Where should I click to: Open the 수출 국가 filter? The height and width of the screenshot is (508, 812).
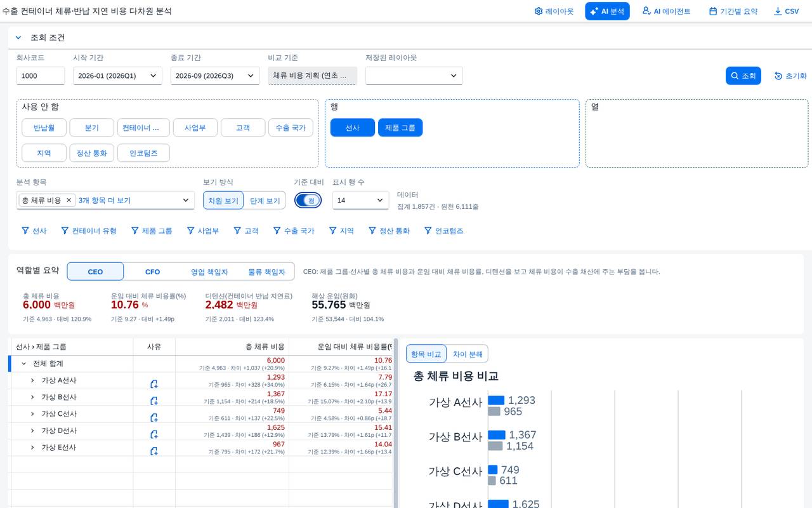293,231
